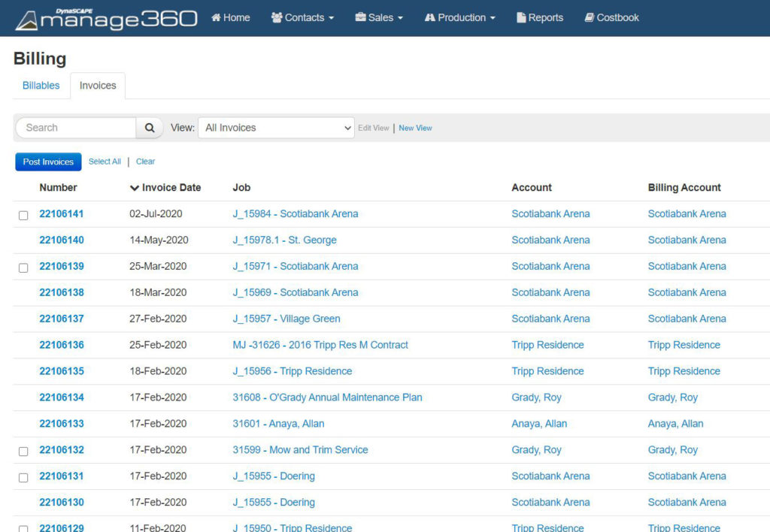This screenshot has height=532, width=770.
Task: Open invoice number 22106136
Action: (62, 345)
